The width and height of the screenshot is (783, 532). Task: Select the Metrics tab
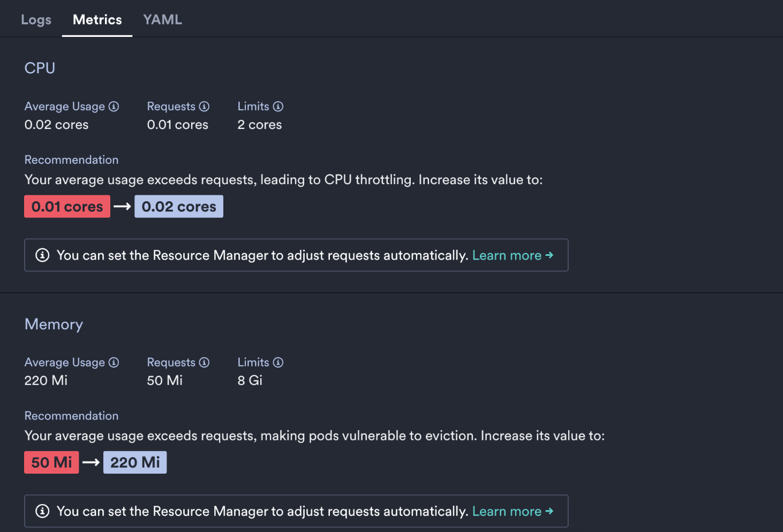[97, 19]
